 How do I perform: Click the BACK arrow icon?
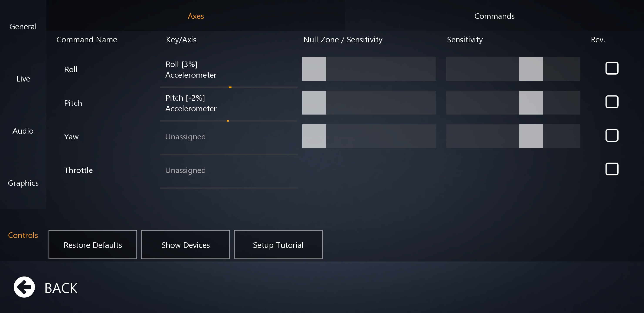pos(24,287)
